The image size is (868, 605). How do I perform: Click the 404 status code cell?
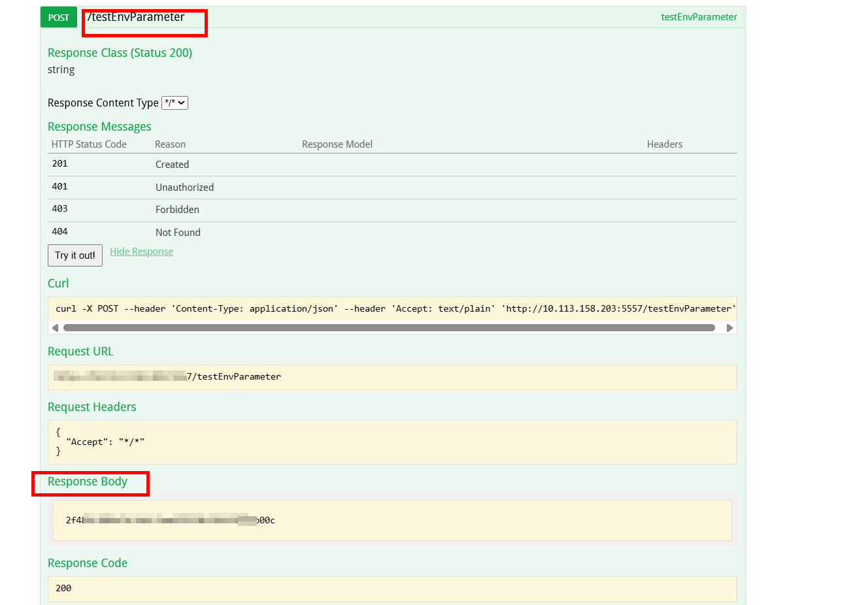pyautogui.click(x=59, y=232)
